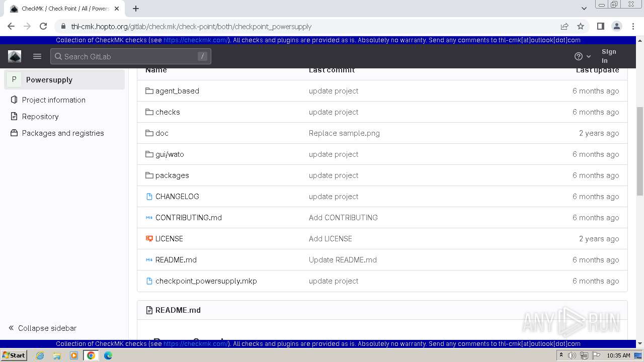Click the search magnifier icon

coord(58,56)
